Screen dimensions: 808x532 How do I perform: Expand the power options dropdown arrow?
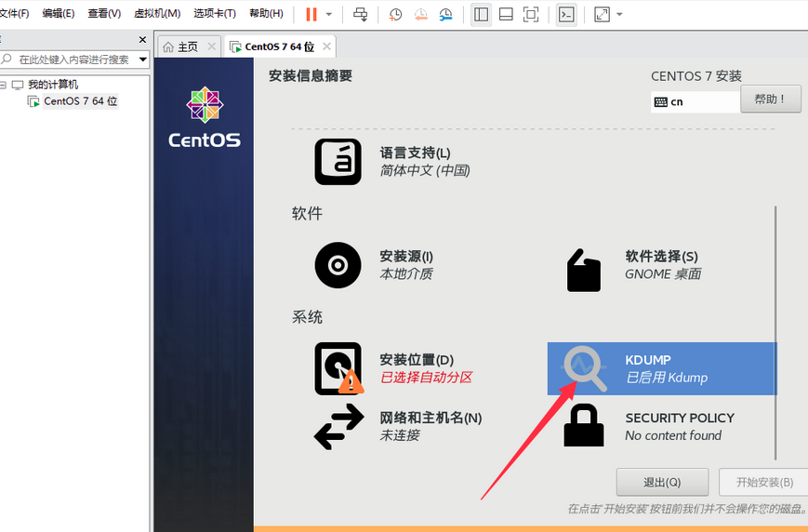pyautogui.click(x=328, y=14)
